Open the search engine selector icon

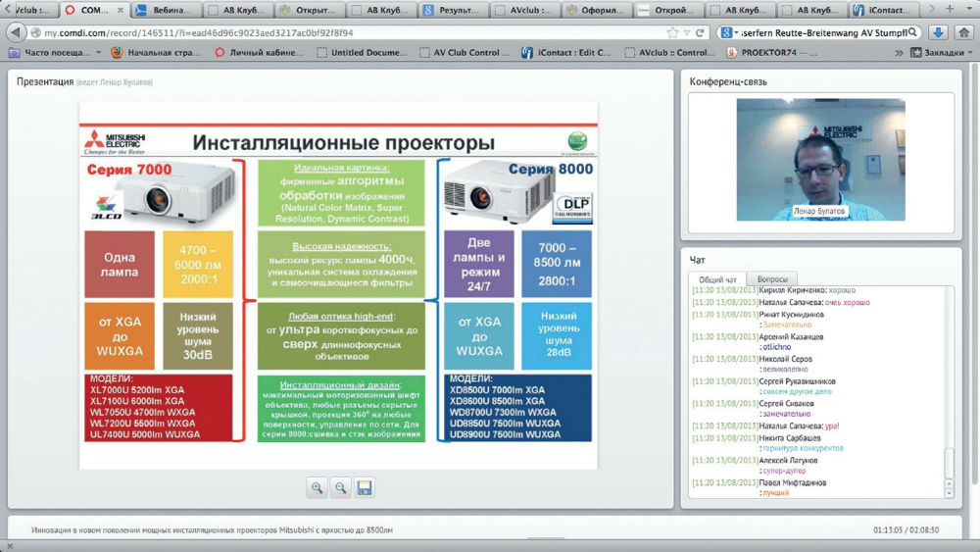click(x=727, y=32)
